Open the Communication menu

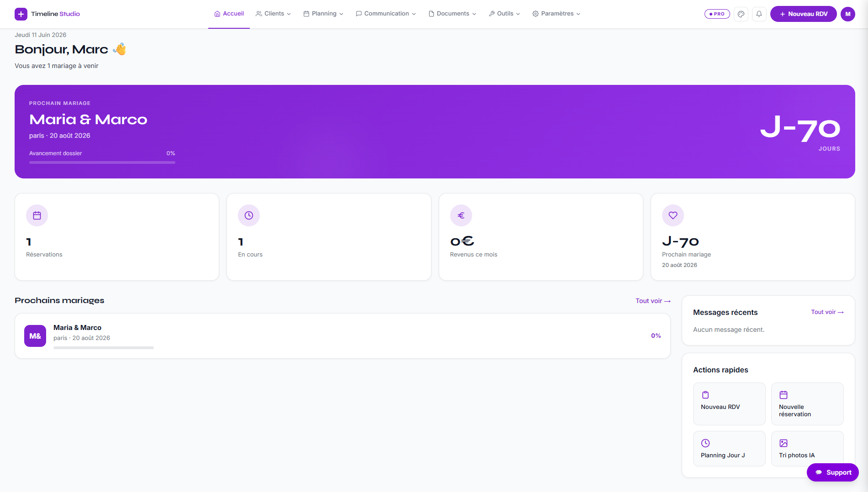coord(386,14)
